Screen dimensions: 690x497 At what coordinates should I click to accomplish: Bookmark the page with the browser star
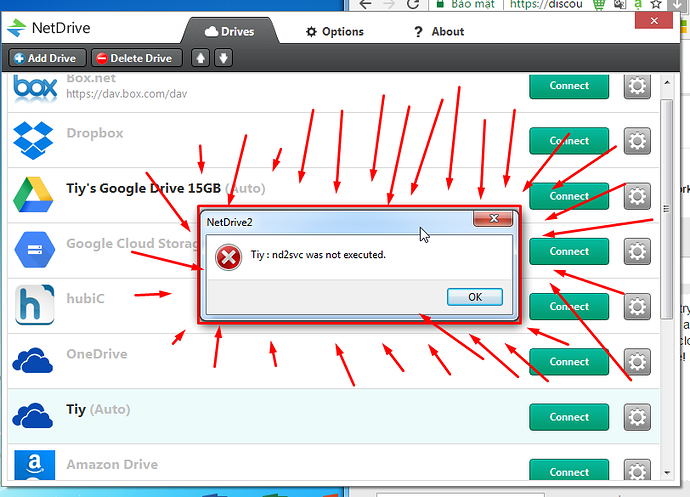[656, 4]
